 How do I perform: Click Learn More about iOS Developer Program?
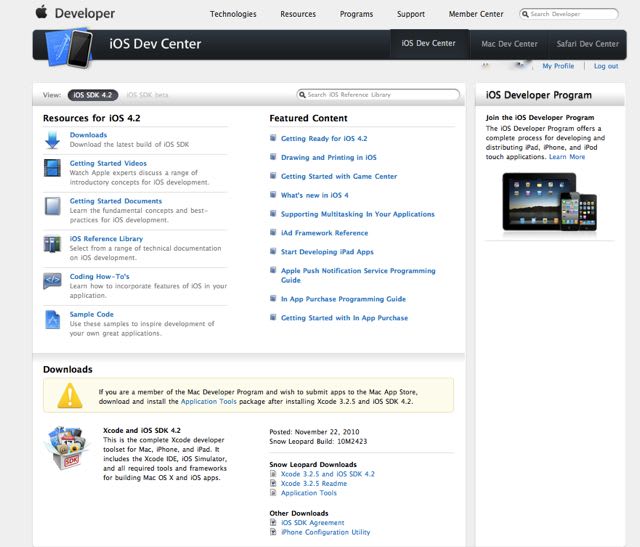click(x=567, y=157)
